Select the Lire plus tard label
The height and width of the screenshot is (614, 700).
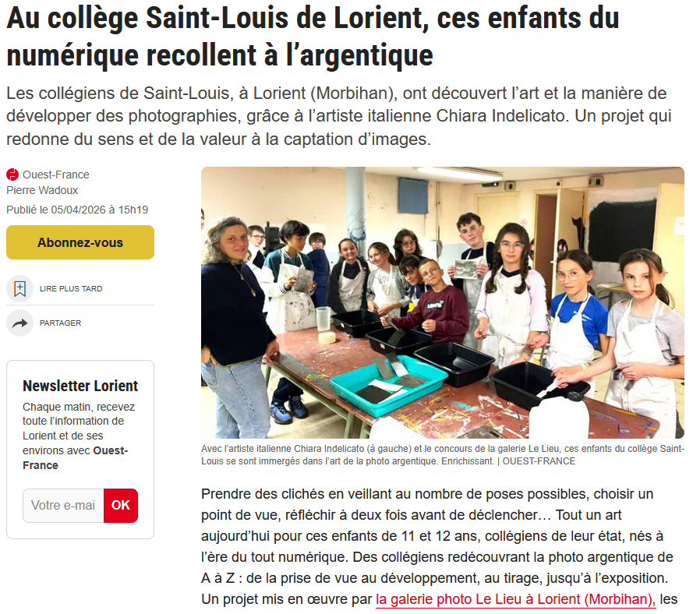[x=71, y=289]
